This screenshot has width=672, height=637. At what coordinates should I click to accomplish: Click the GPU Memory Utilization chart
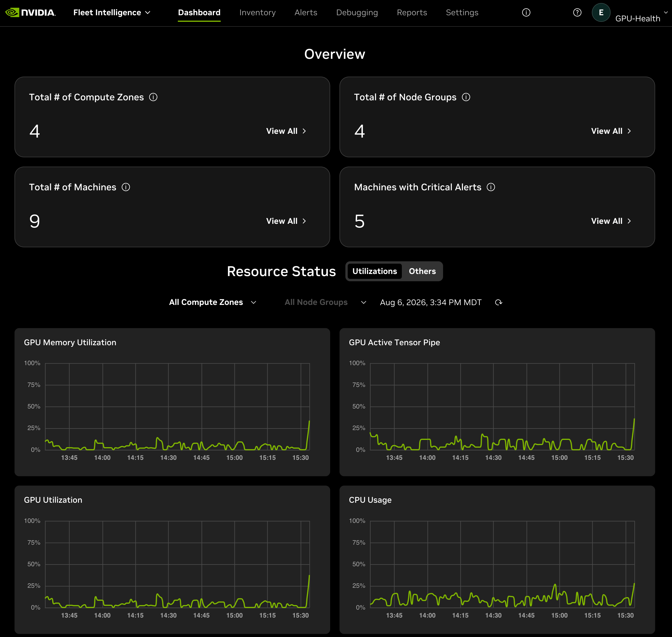pos(172,402)
